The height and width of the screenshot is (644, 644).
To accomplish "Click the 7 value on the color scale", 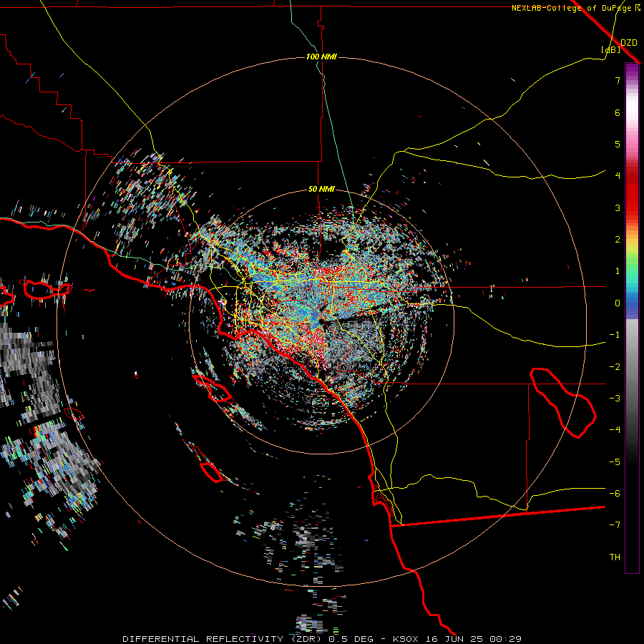I will click(x=618, y=80).
